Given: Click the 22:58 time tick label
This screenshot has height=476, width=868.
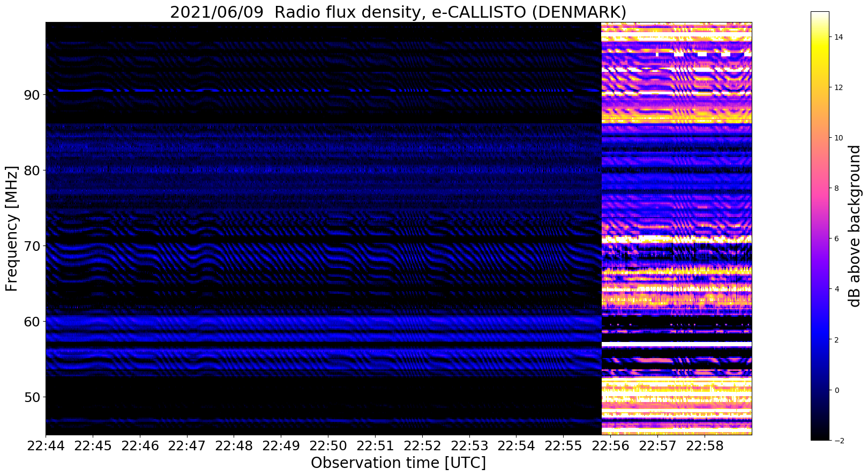Looking at the screenshot, I should (705, 445).
